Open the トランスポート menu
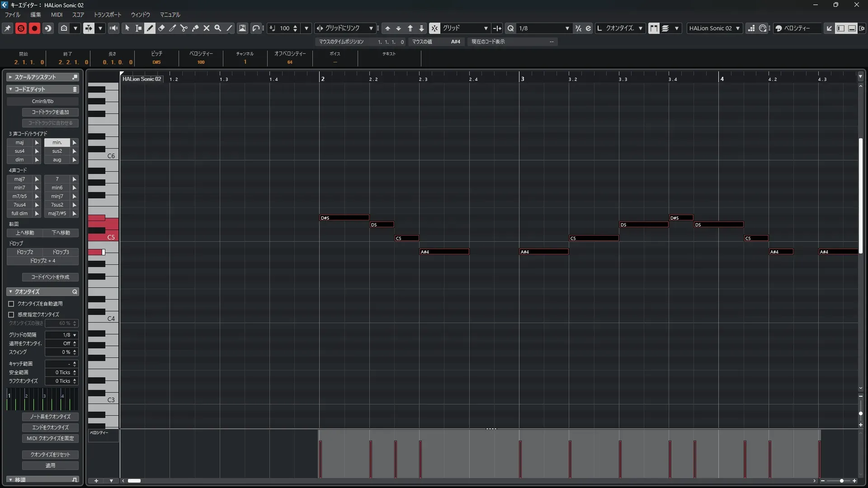868x488 pixels. point(107,14)
